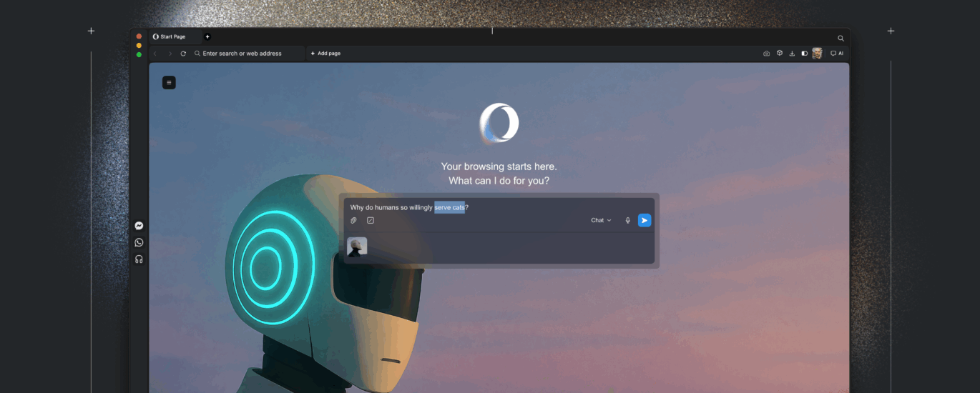This screenshot has width=980, height=393.
Task: Send the prompt with the blue arrow button
Action: click(x=645, y=221)
